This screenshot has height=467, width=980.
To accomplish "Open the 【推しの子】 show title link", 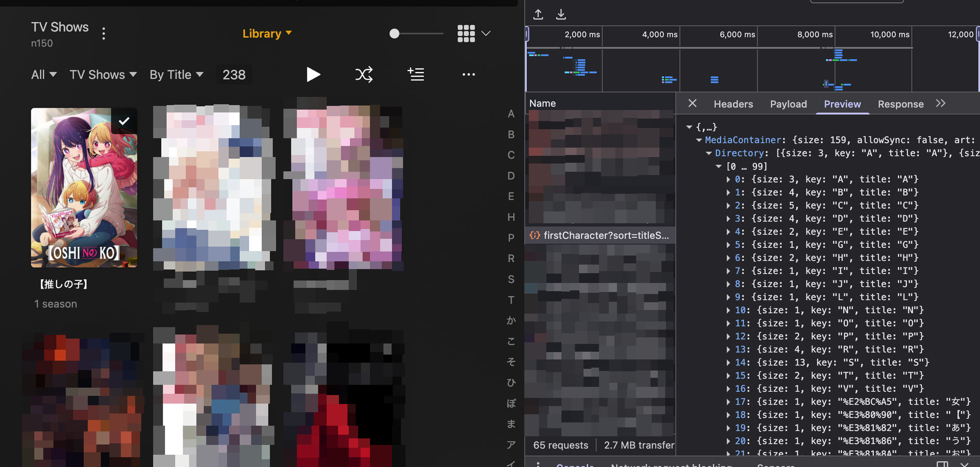I will [x=63, y=284].
